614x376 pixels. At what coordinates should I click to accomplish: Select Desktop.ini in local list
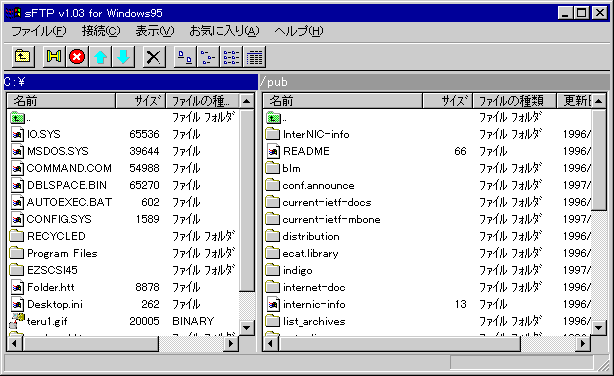click(x=54, y=304)
